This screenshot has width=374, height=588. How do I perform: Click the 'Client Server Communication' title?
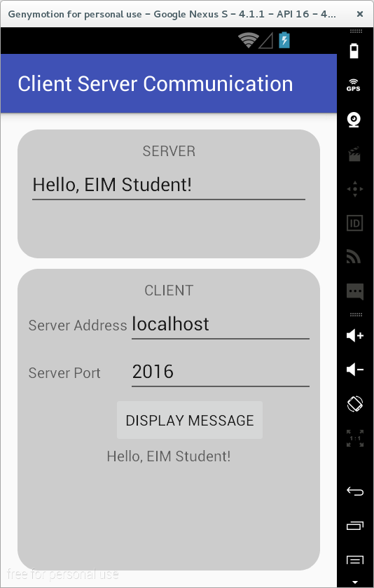pos(155,83)
